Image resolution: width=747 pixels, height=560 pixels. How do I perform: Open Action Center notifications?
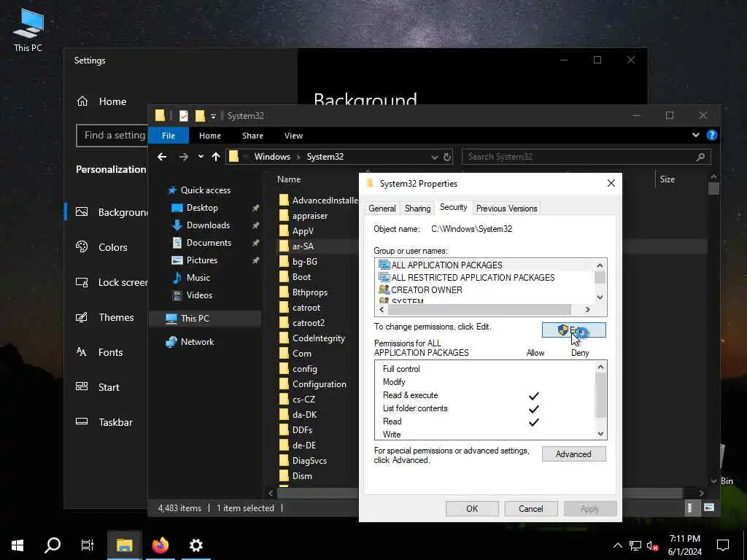[723, 545]
